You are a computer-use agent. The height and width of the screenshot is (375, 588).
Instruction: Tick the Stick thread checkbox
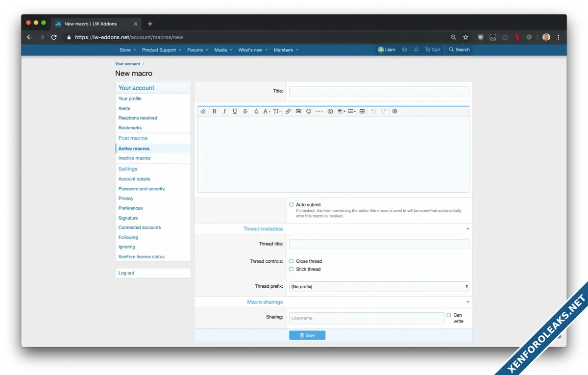coord(292,269)
